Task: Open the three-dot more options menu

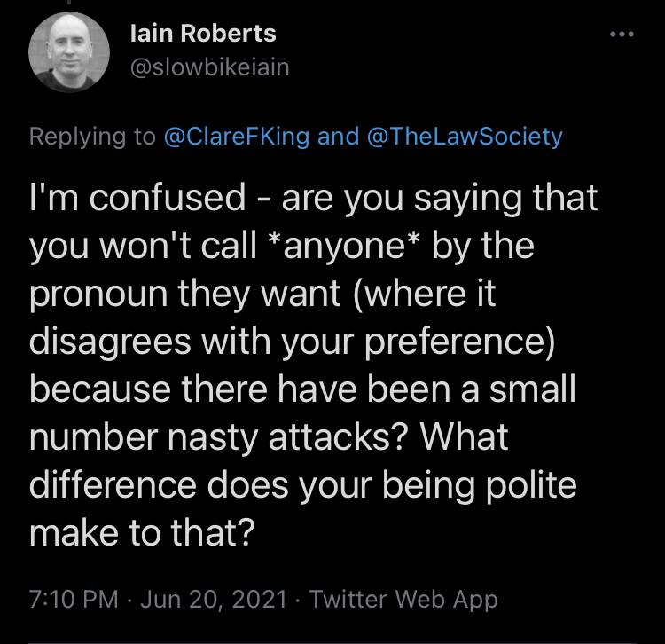Action: coord(622,35)
